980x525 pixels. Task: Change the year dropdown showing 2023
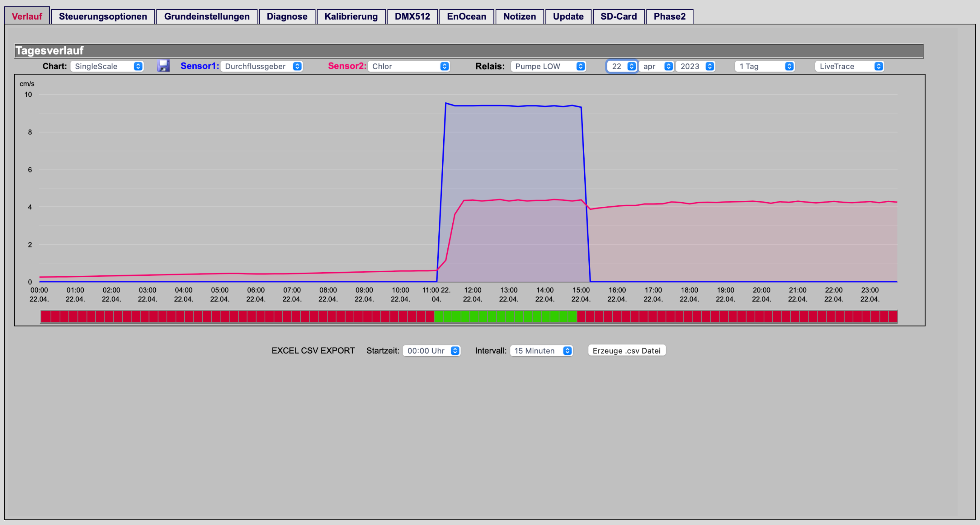point(695,66)
